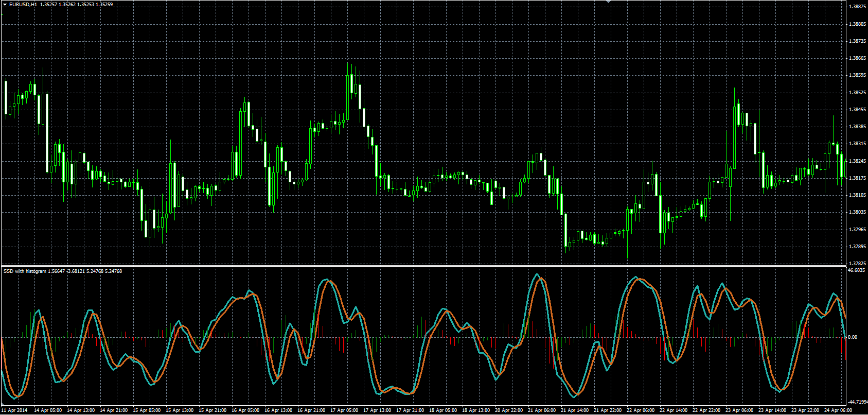
Task: Select the EURUSD,H1 chart title text
Action: point(23,4)
